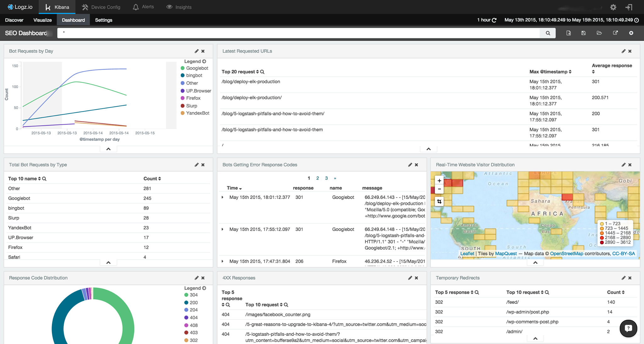Save the dashboard with the floppy icon

click(584, 33)
